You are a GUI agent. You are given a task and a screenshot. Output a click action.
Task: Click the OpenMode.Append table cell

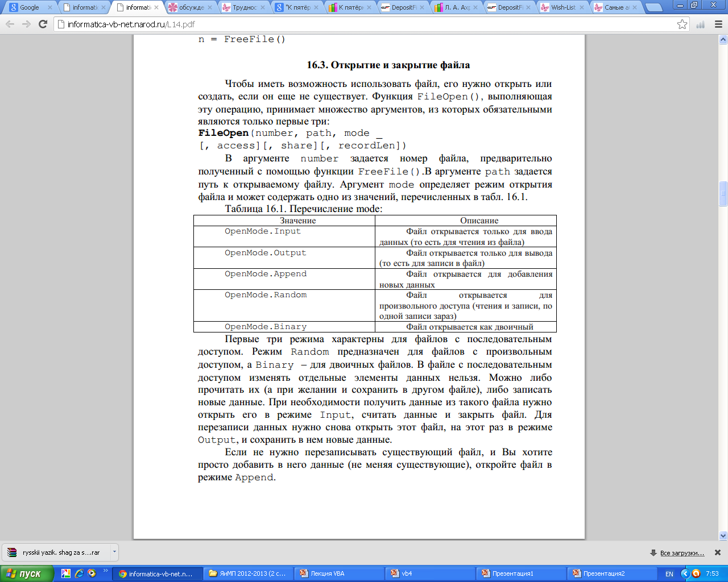click(x=284, y=278)
